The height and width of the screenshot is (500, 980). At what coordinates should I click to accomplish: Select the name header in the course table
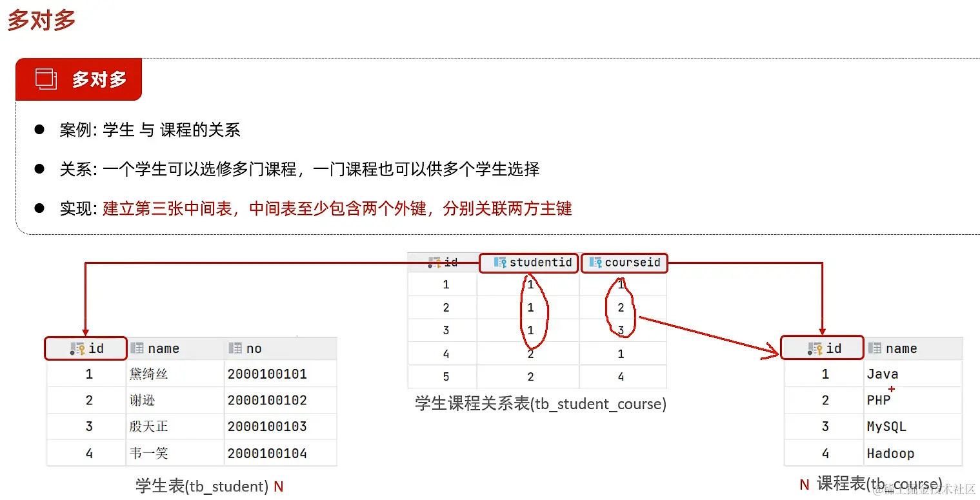pyautogui.click(x=913, y=348)
